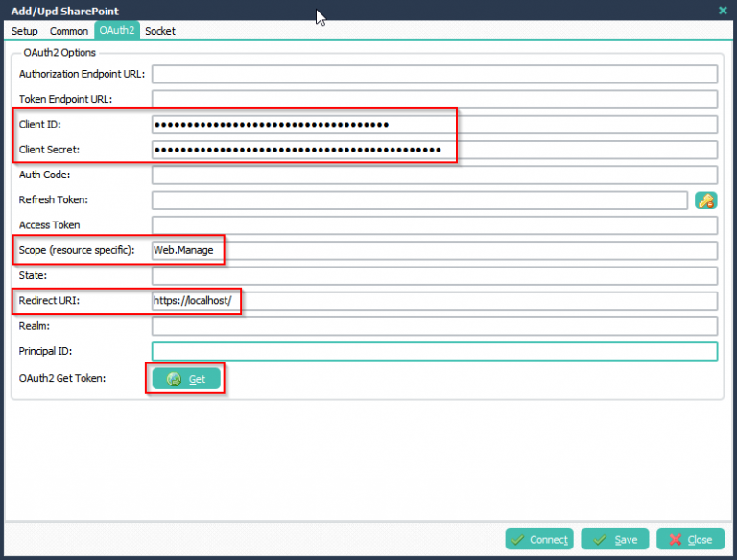The width and height of the screenshot is (737, 560).
Task: Click into the Token Endpoint URL field
Action: (x=435, y=99)
